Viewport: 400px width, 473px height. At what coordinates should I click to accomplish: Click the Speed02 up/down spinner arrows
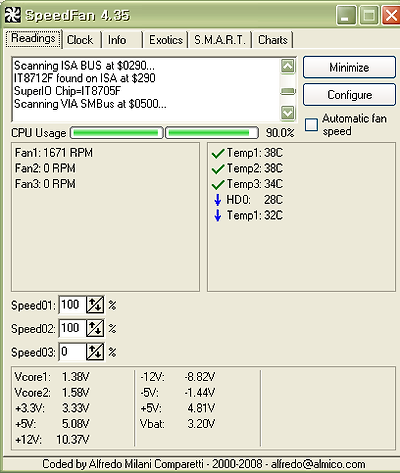95,328
